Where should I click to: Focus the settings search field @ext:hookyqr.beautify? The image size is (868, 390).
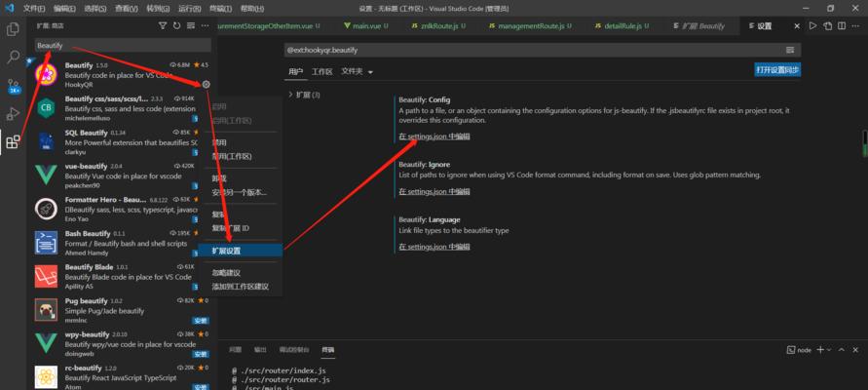tap(534, 50)
